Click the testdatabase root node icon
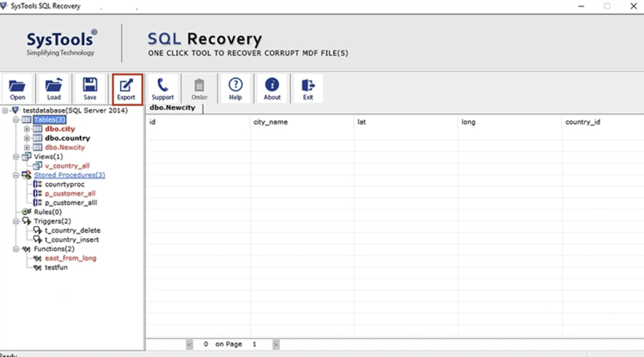Screen dimensions: 644x357 click(15, 110)
